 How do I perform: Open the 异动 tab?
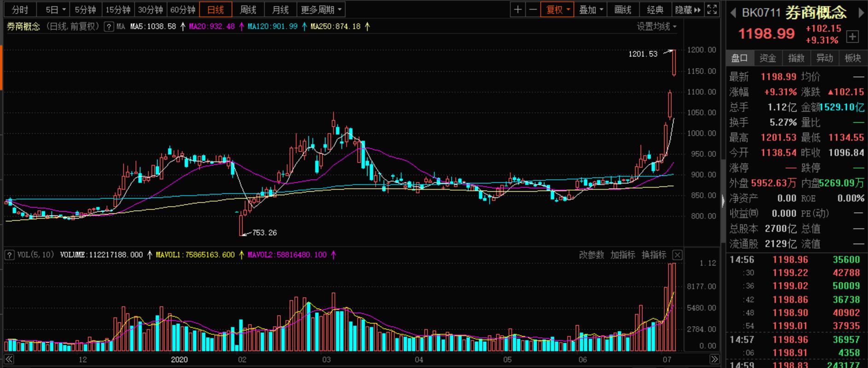coord(825,58)
